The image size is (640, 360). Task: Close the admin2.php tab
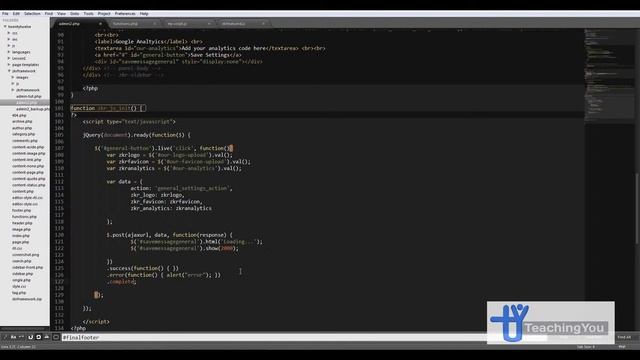click(100, 24)
